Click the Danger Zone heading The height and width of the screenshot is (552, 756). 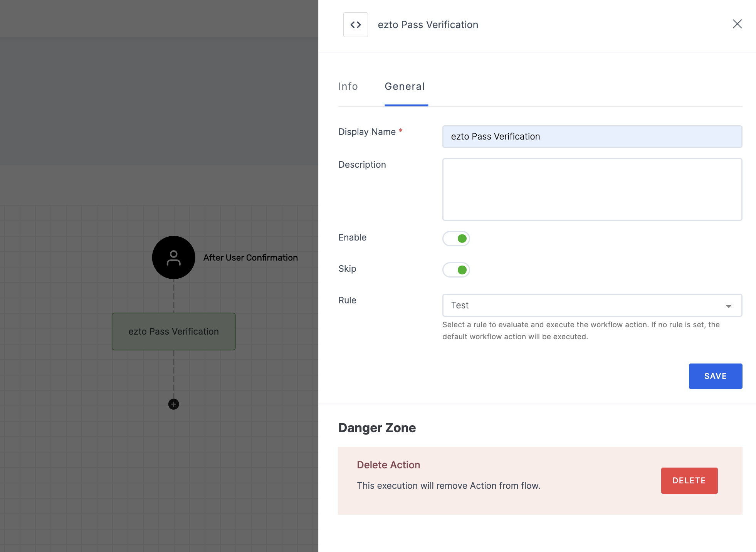[377, 428]
